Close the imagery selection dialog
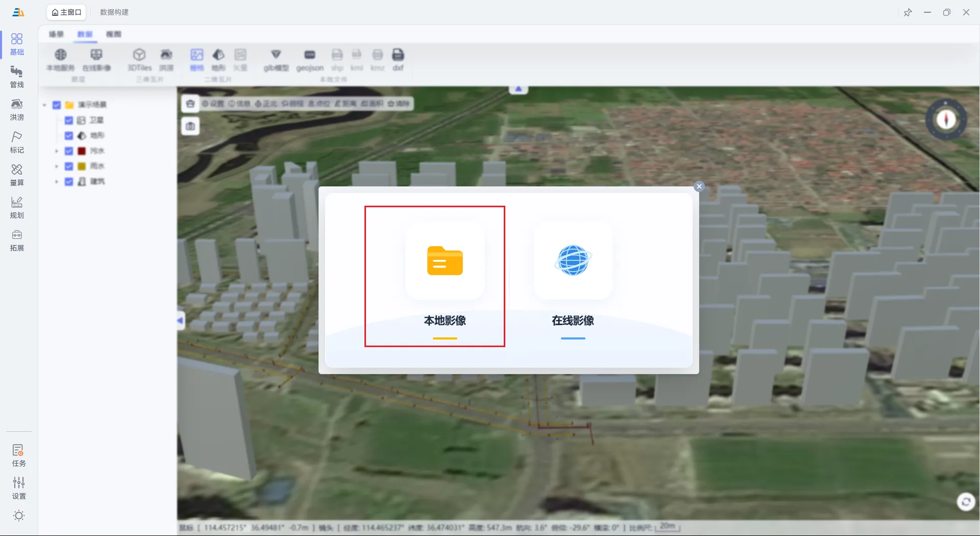This screenshot has width=980, height=536. [699, 186]
